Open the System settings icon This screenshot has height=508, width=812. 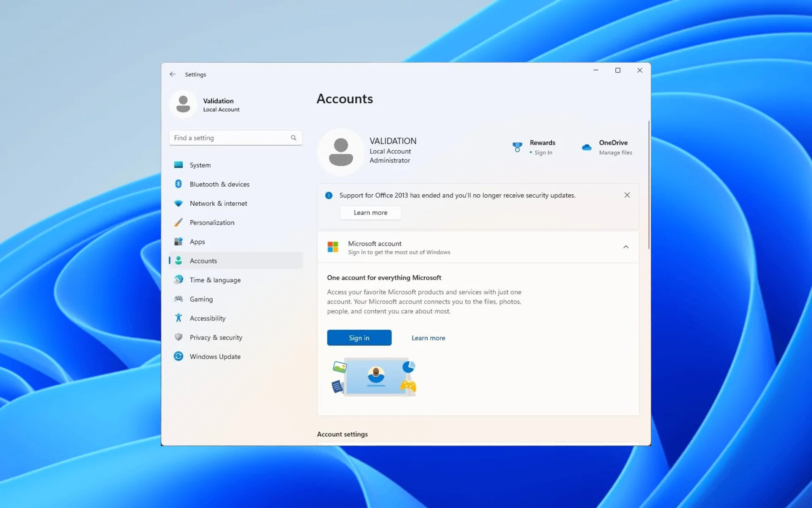coord(179,165)
